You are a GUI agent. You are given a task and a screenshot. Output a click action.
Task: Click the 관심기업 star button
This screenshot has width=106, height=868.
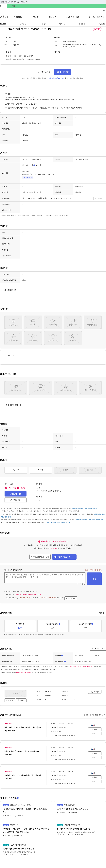click(10, 700)
